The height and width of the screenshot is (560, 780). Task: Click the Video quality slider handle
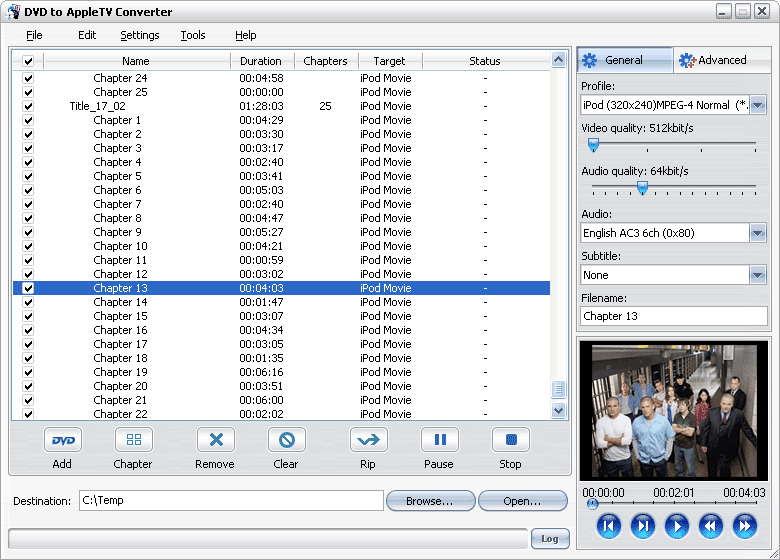coord(593,145)
